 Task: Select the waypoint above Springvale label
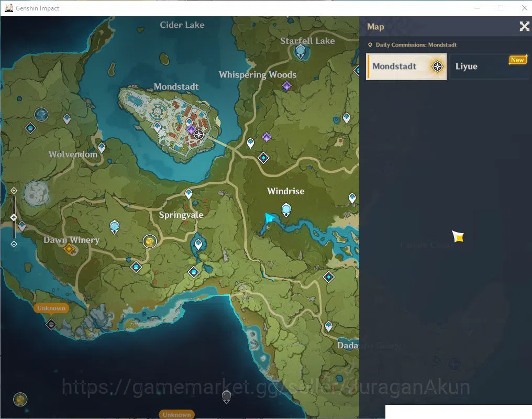point(189,194)
